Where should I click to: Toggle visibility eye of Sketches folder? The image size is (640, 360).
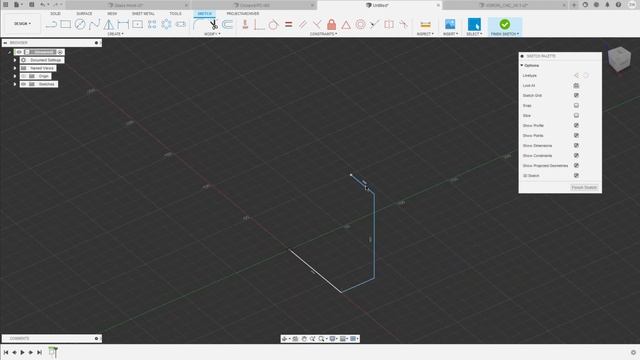click(x=24, y=84)
